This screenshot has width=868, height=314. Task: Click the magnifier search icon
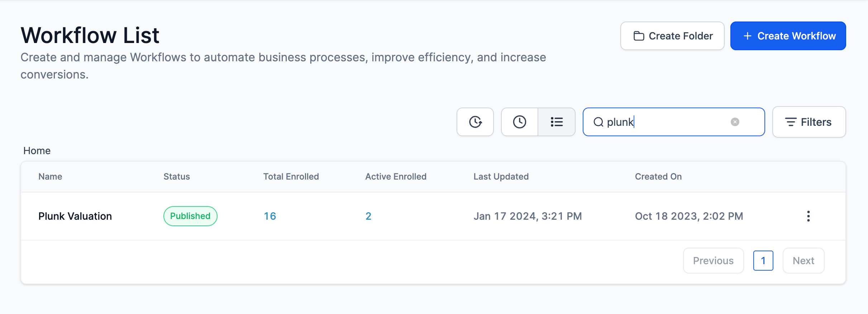coord(598,122)
